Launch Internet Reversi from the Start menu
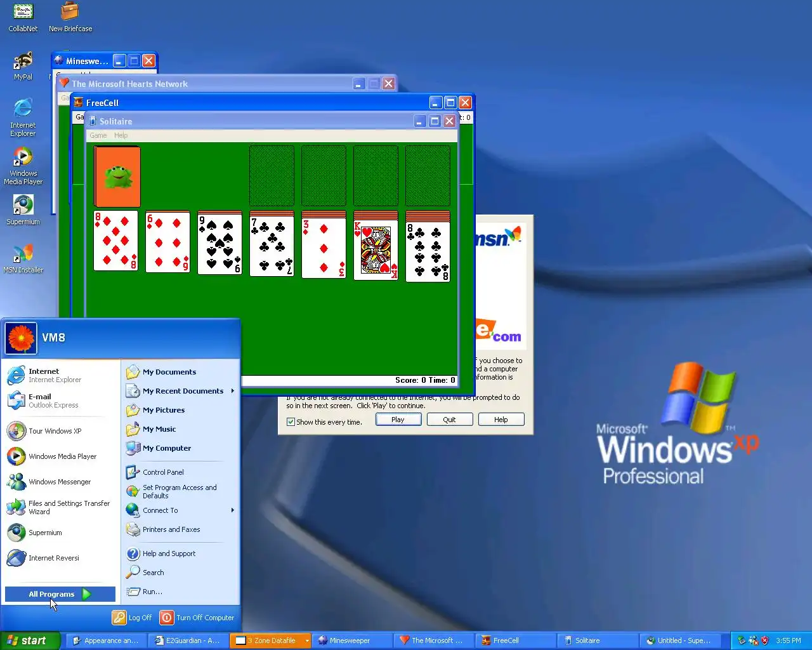 click(x=61, y=558)
